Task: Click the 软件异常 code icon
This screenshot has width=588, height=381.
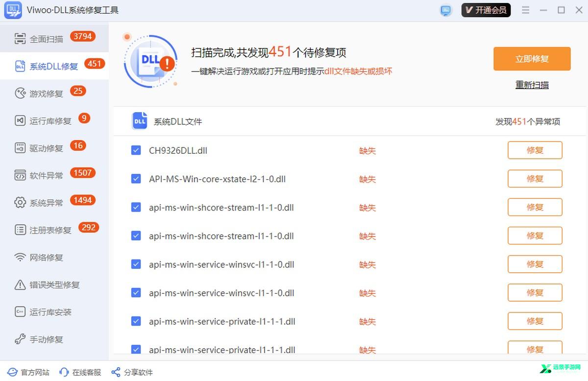Action: (20, 175)
